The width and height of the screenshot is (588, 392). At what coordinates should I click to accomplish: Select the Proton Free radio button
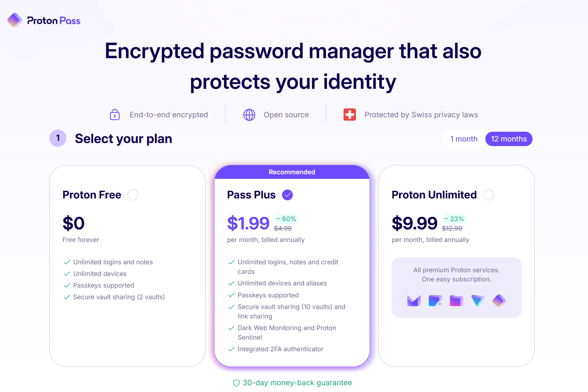tap(134, 195)
